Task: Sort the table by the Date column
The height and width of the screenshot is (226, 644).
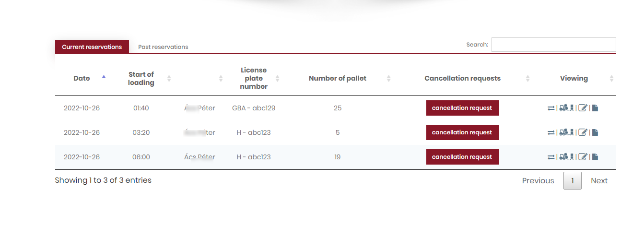Action: pyautogui.click(x=82, y=78)
